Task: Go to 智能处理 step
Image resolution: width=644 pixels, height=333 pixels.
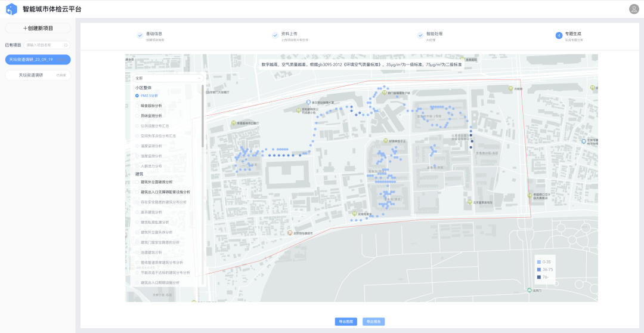Action: [x=434, y=33]
